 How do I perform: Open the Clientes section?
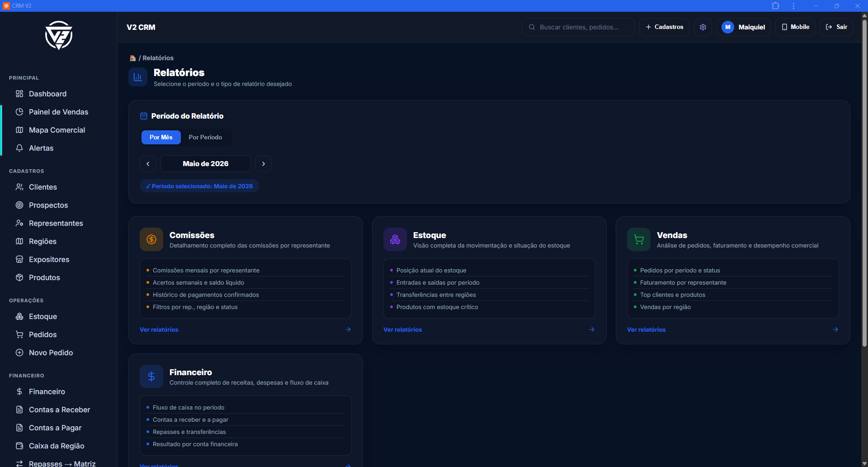pos(43,187)
